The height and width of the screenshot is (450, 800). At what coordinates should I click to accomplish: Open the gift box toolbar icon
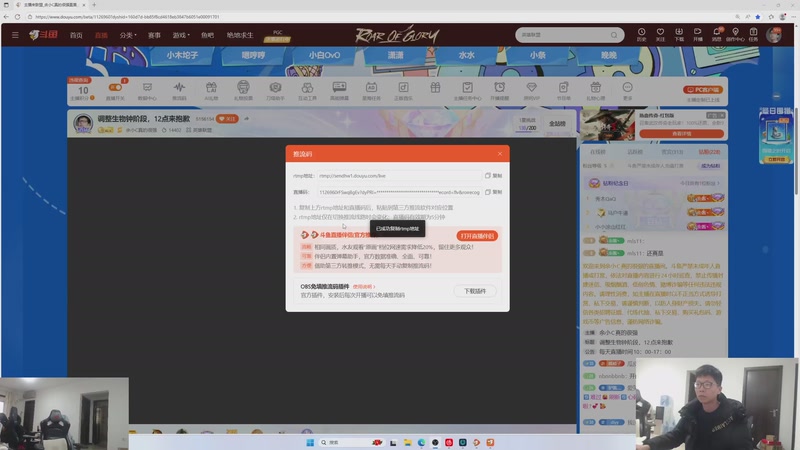435,88
